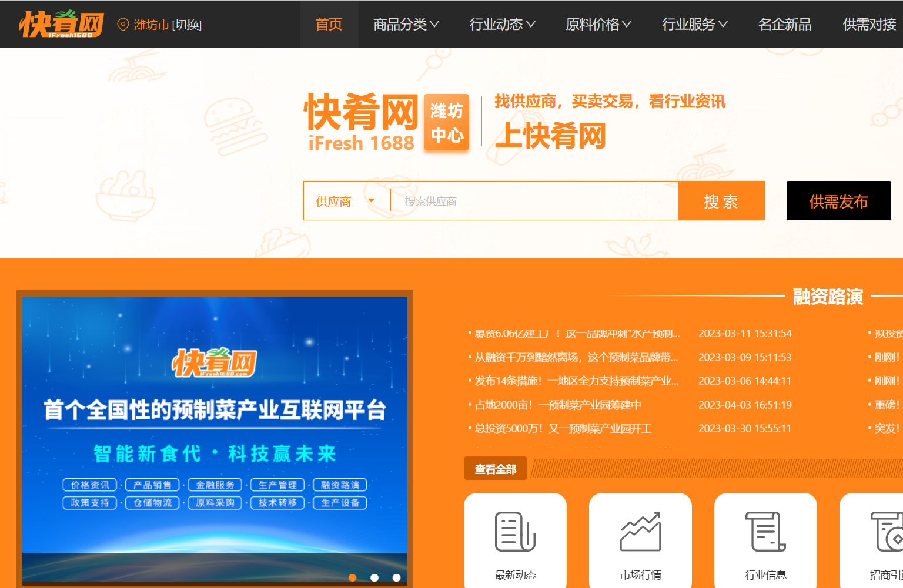
Task: Click the blue 预制菜产业互联网平台 banner image
Action: click(x=215, y=439)
